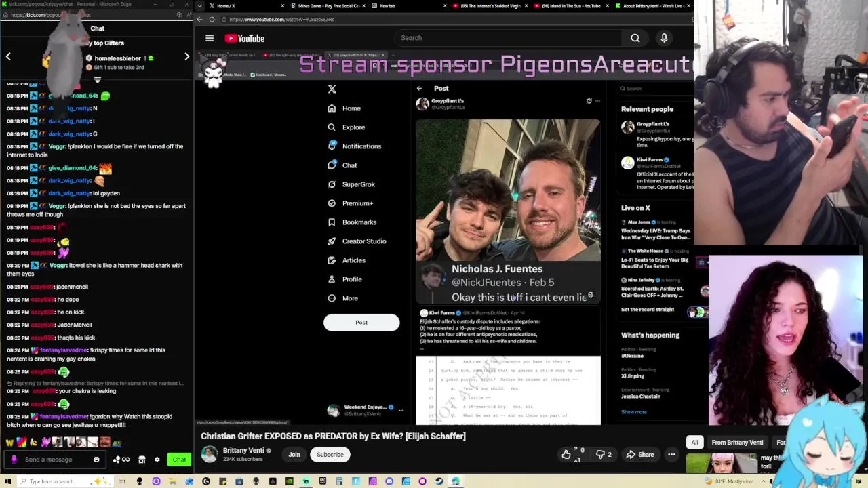Click the YouTube logo
Image resolution: width=868 pixels, height=488 pixels.
pyautogui.click(x=245, y=39)
